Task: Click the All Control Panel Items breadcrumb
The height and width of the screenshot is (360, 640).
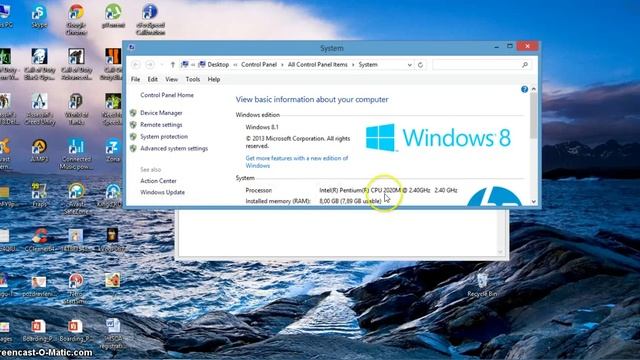Action: 318,64
